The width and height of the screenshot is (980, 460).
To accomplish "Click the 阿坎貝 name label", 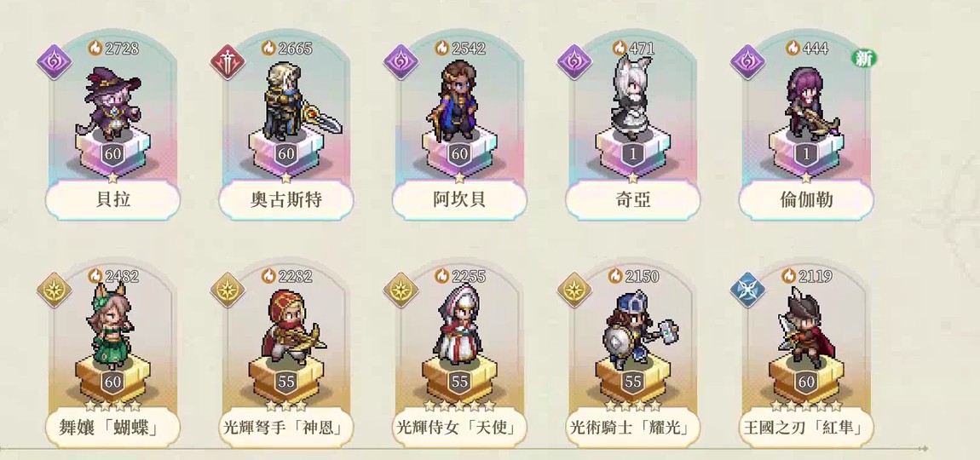I will [x=459, y=200].
